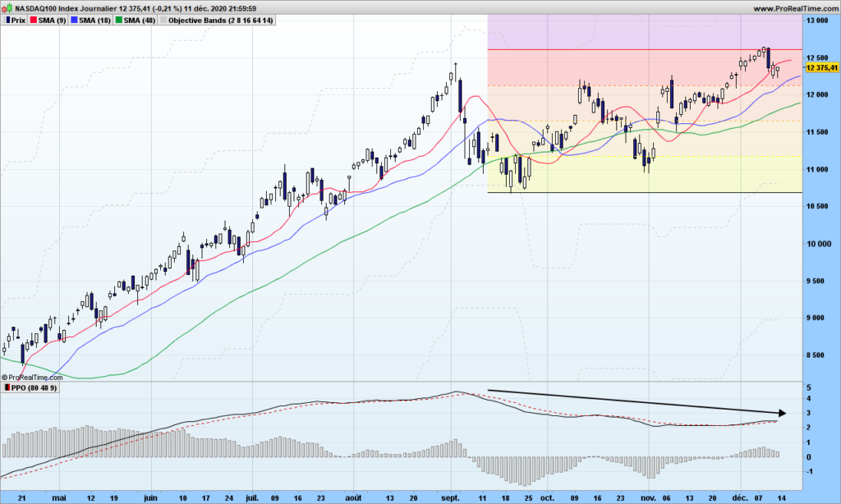Click the PPO scale value 4
This screenshot has height=504, width=841.
[809, 399]
